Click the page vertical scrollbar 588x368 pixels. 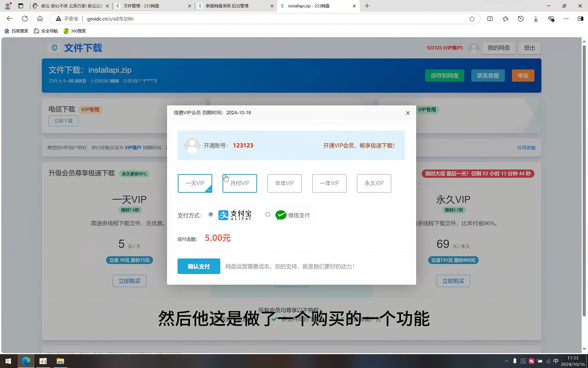tap(584, 181)
